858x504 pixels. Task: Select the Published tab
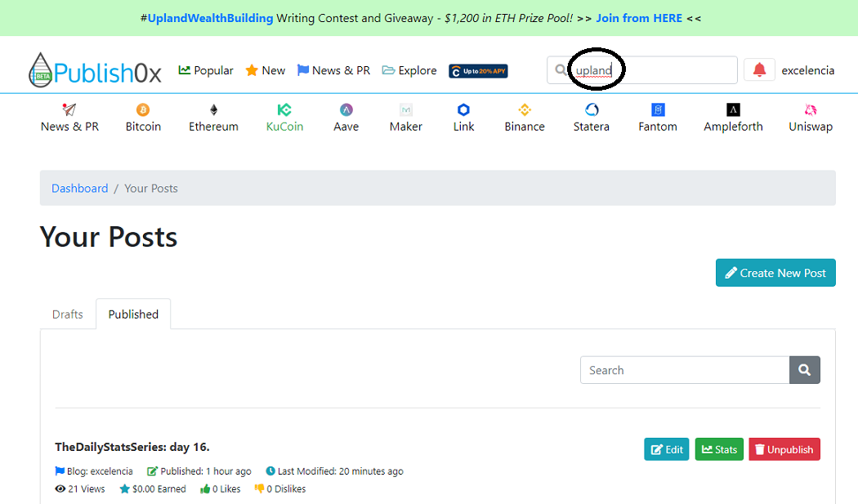(x=133, y=314)
